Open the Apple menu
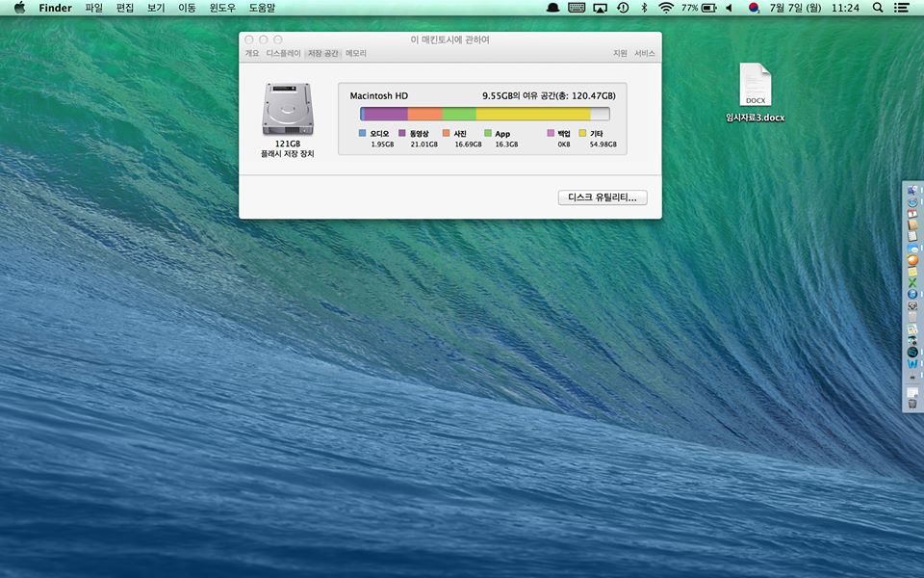The height and width of the screenshot is (578, 924). 19,8
